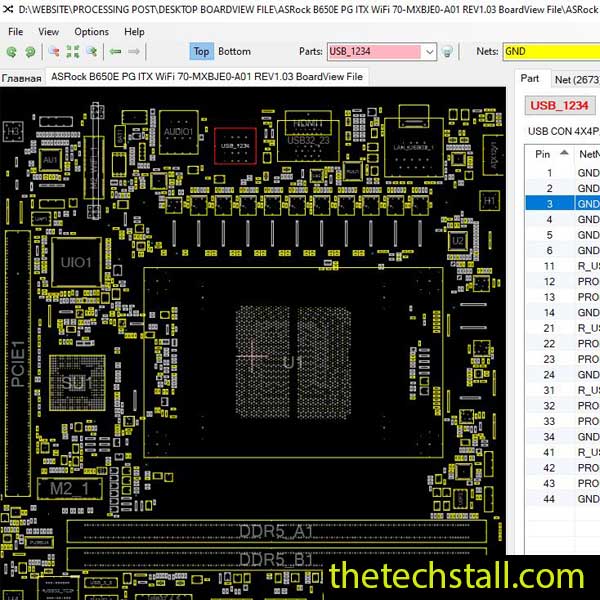Switch board view to Top side
Viewport: 600px width, 600px height.
(201, 51)
